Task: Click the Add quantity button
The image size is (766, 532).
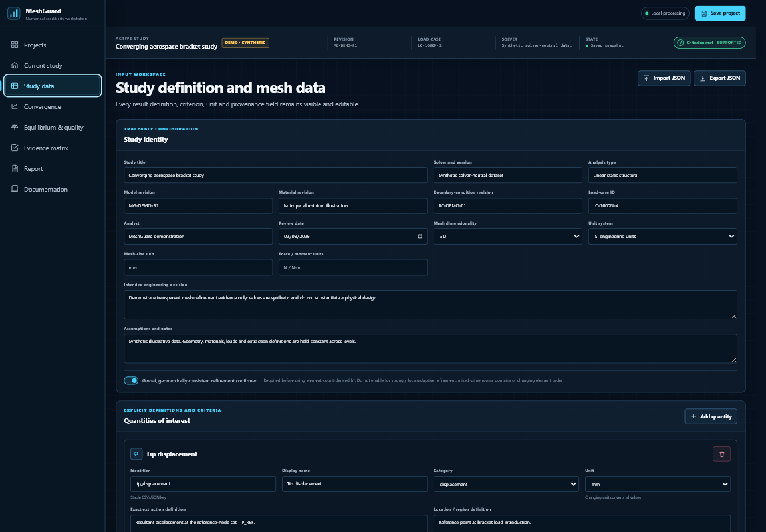Action: (711, 416)
